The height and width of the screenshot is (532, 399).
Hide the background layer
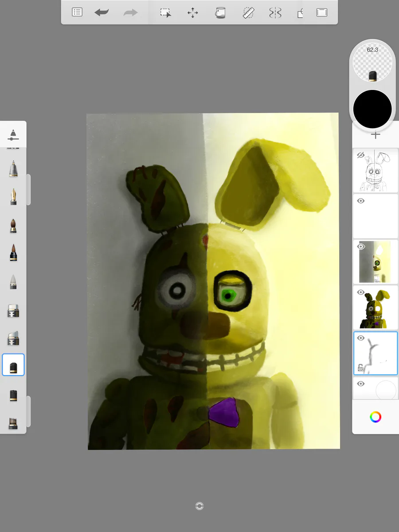[x=360, y=383]
